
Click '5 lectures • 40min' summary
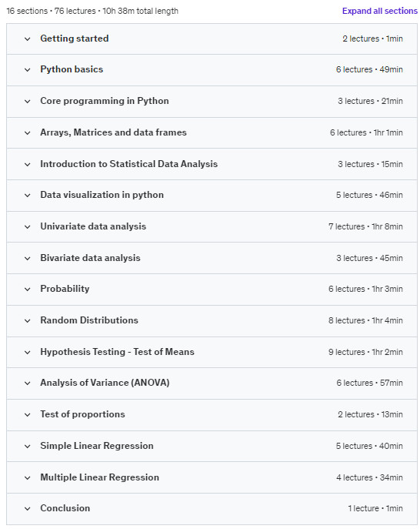[x=369, y=446]
